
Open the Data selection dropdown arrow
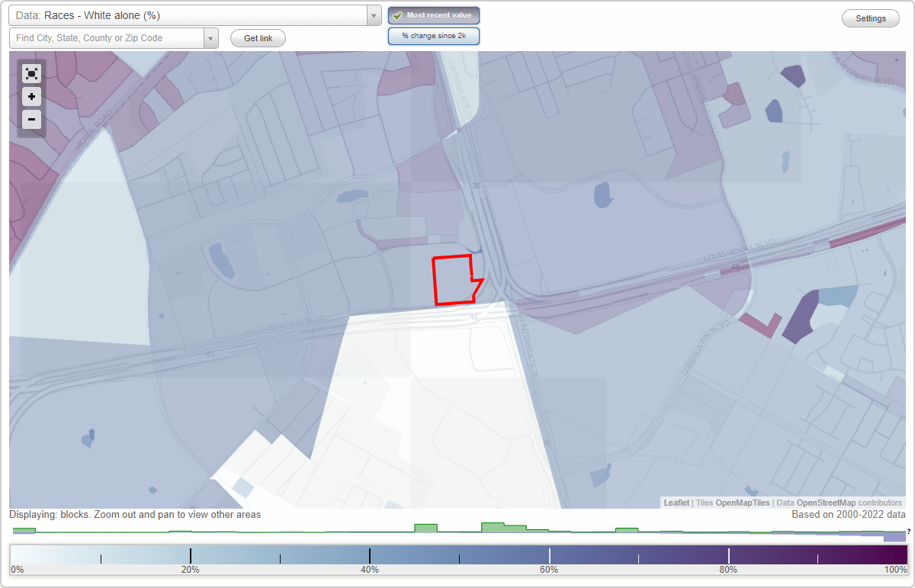374,15
